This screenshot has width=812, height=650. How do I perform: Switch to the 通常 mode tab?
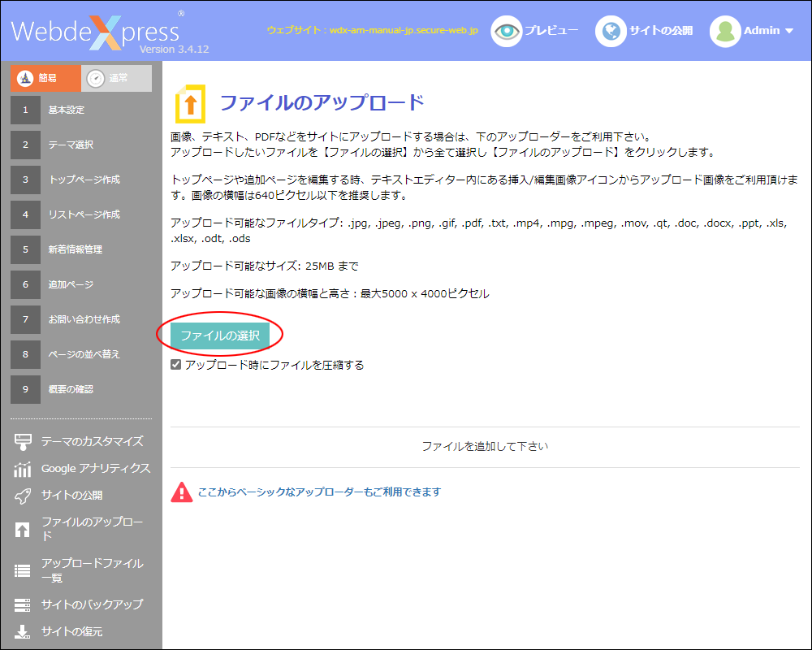(116, 78)
